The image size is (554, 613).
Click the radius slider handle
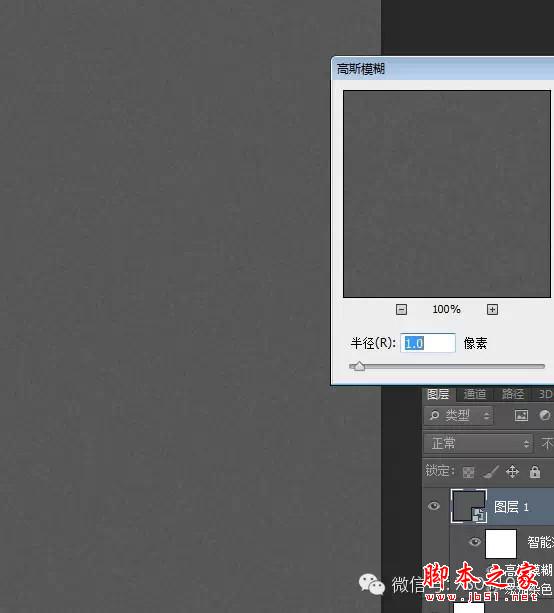coord(359,366)
